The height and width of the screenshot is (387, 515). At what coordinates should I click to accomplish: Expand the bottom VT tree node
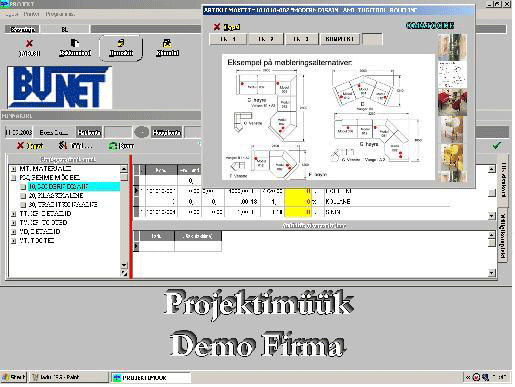pos(14,241)
